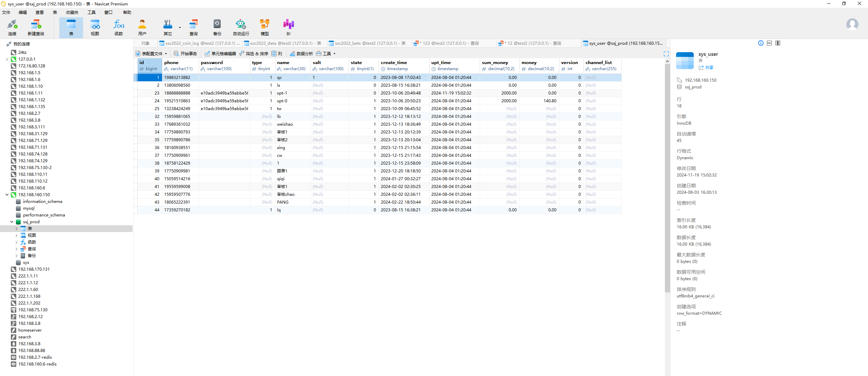Click the Others (其它) toolbar icon
This screenshot has width=868, height=376.
pos(167,27)
